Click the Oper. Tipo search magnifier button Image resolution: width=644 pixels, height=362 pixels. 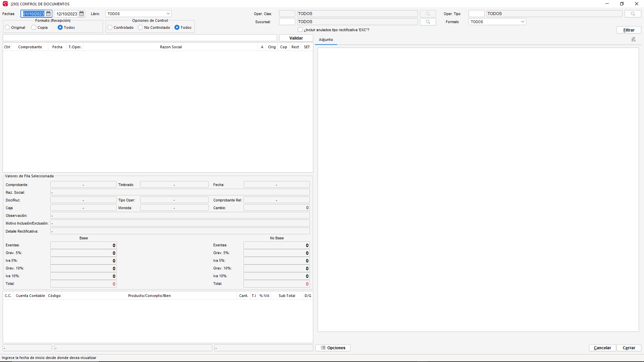point(633,14)
